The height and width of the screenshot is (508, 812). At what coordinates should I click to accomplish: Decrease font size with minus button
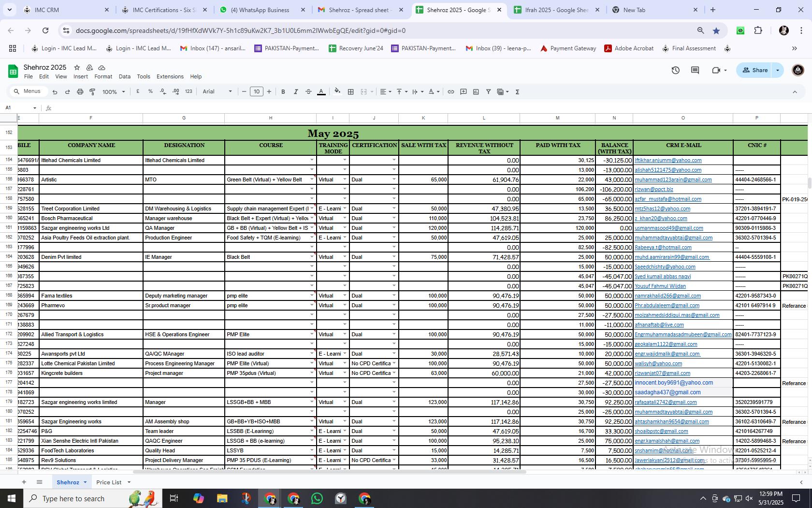244,91
